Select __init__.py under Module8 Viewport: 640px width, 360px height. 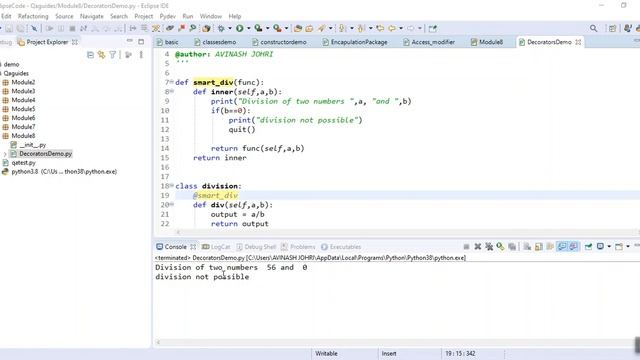click(33, 145)
